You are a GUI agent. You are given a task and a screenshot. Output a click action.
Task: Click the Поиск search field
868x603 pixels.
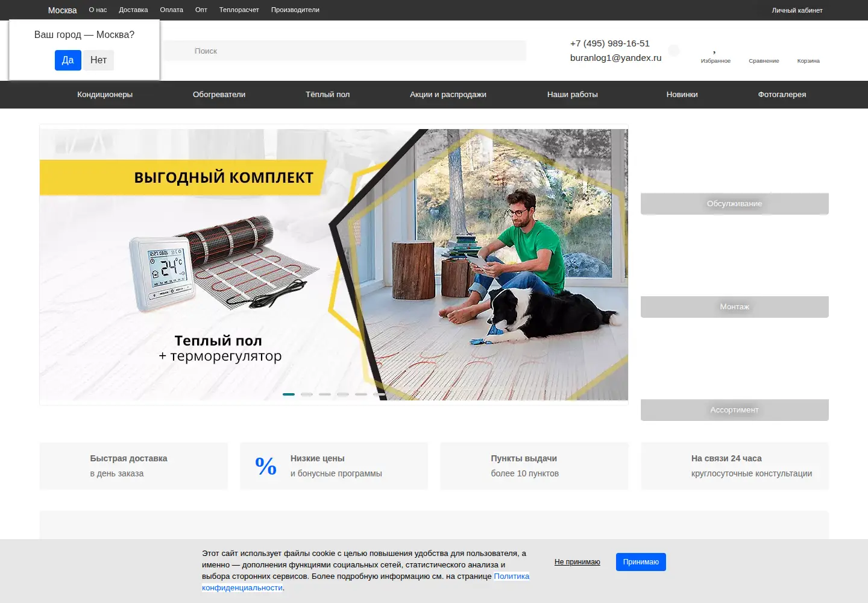tap(344, 51)
